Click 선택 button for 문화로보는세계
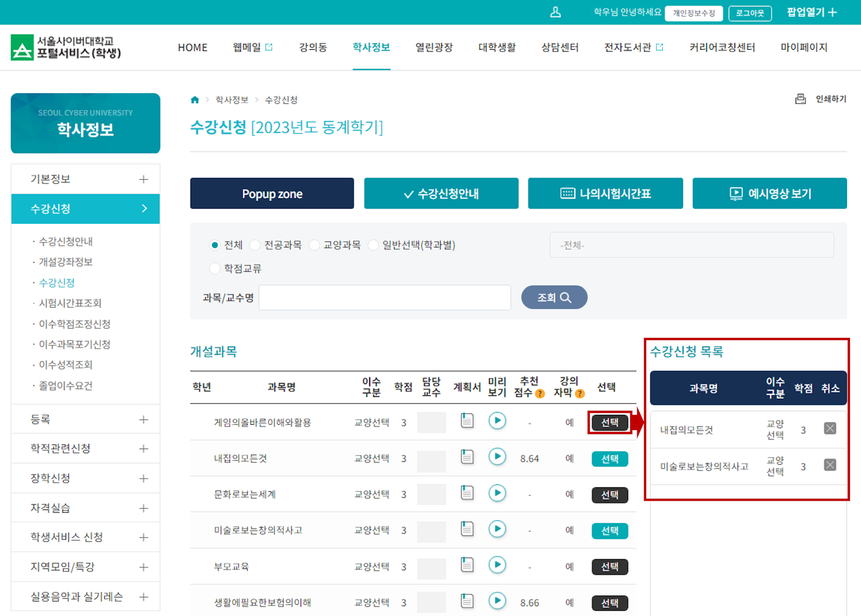 (609, 494)
